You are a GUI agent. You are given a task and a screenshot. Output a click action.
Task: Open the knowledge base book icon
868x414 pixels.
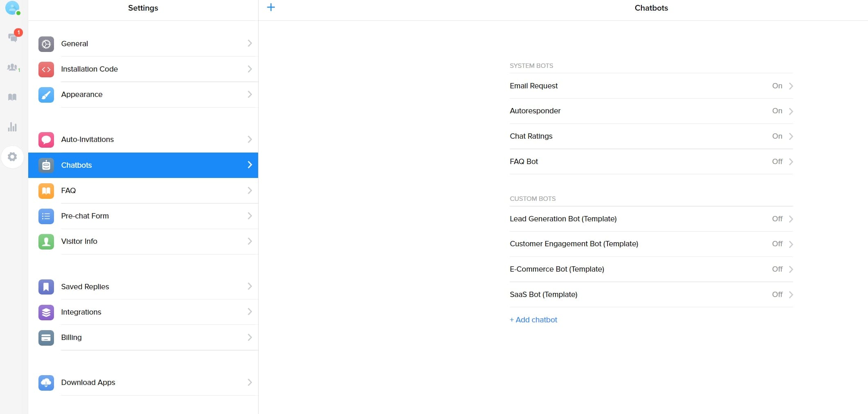pos(12,97)
